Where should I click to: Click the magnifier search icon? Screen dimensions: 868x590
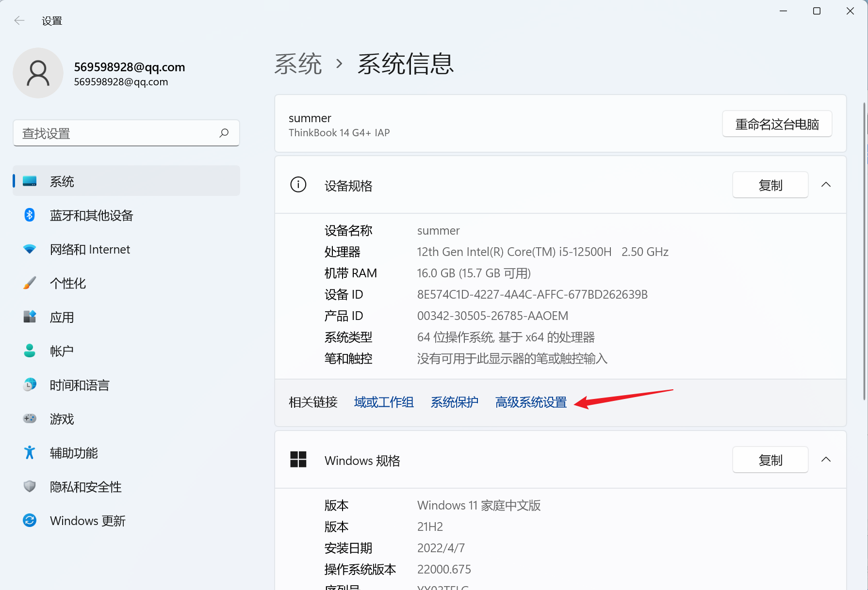224,133
